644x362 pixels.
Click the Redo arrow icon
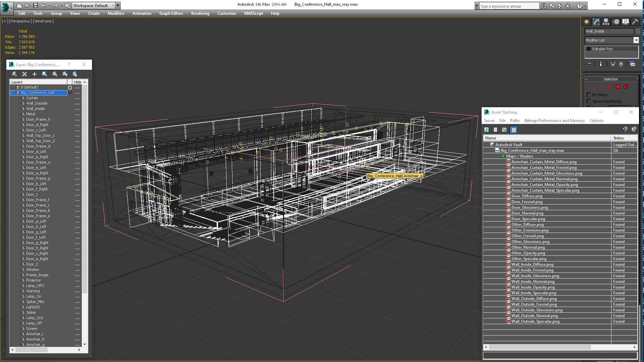pyautogui.click(x=55, y=5)
